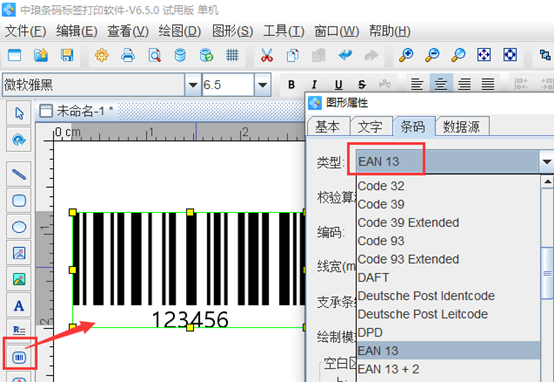554x382 pixels.
Task: Open the 文件(F) menu
Action: point(25,31)
